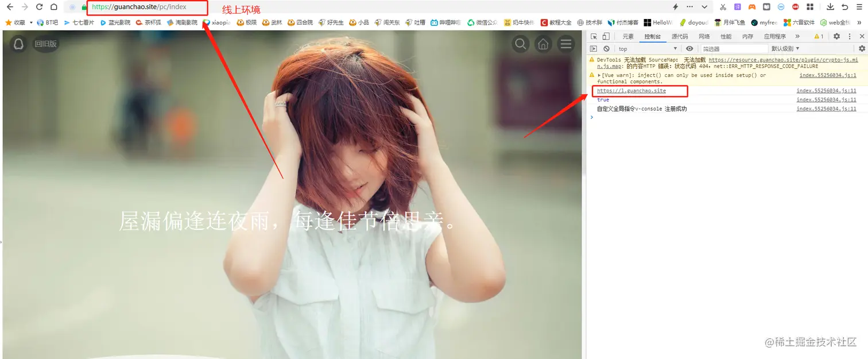Open DevTools settings gear
The image size is (868, 359).
[x=836, y=36]
